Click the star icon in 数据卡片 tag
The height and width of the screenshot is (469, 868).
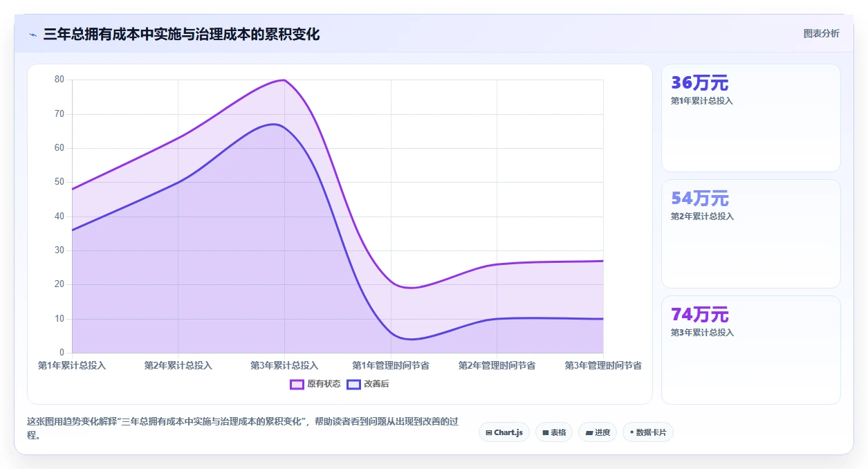coord(631,432)
